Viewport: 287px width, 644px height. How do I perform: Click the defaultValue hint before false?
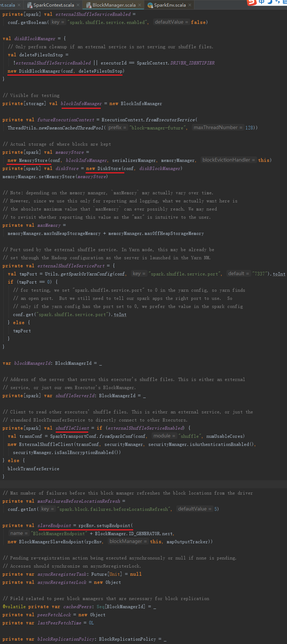click(171, 22)
